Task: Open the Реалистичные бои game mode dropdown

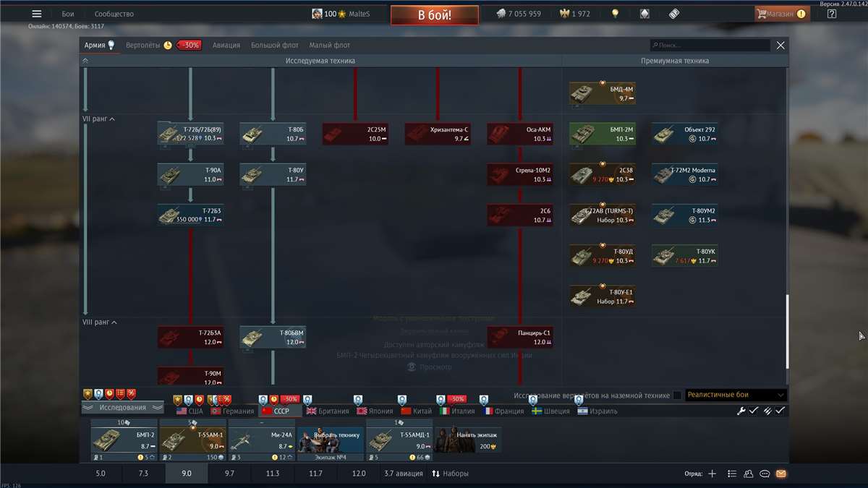Action: click(735, 395)
